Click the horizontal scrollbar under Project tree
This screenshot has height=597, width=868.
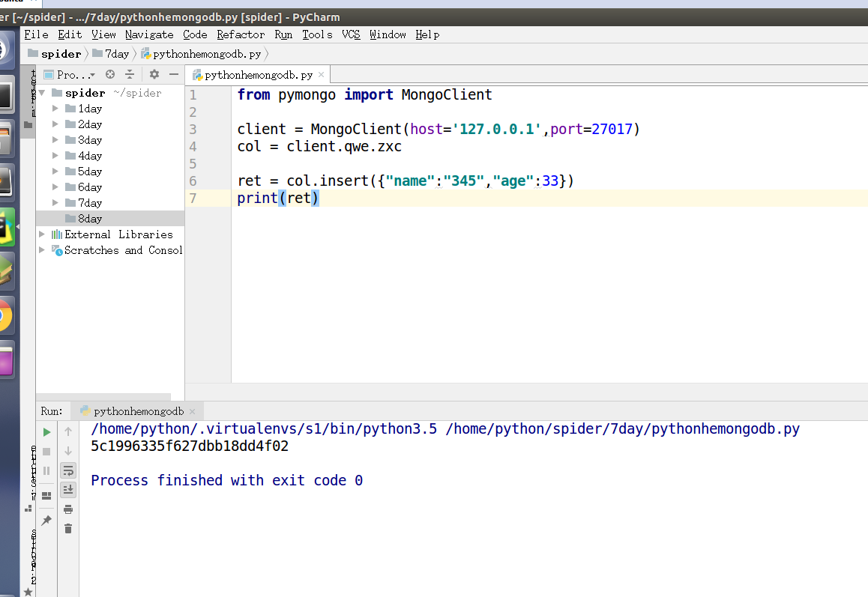[x=103, y=397]
